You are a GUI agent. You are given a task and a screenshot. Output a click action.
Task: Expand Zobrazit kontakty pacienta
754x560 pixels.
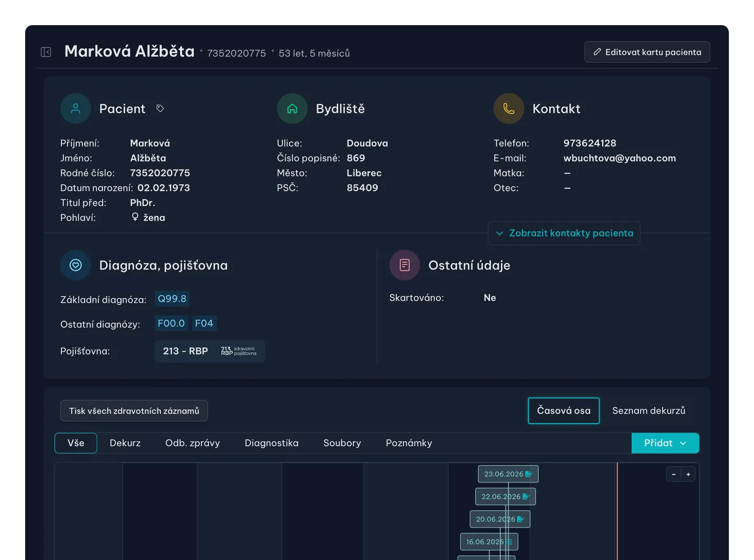click(564, 233)
